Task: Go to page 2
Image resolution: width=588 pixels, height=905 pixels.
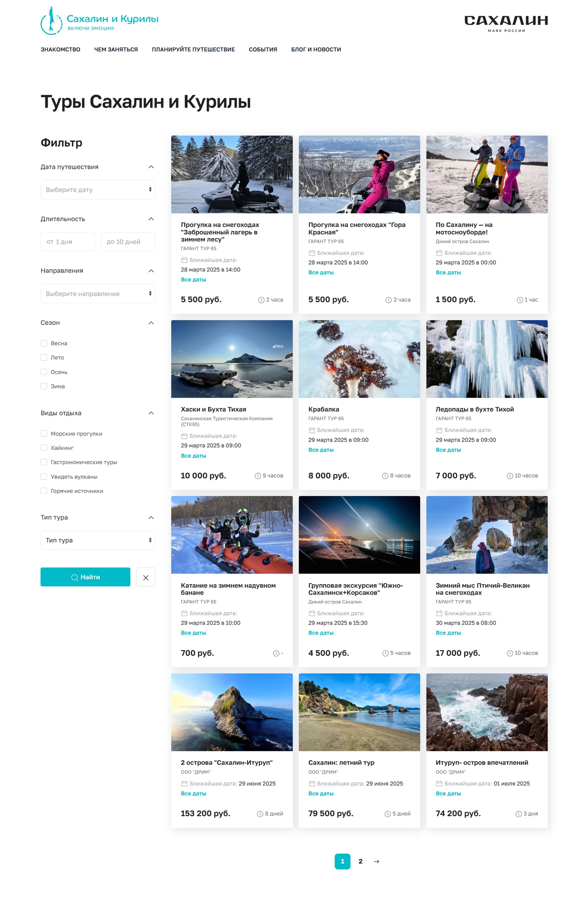Action: click(360, 862)
